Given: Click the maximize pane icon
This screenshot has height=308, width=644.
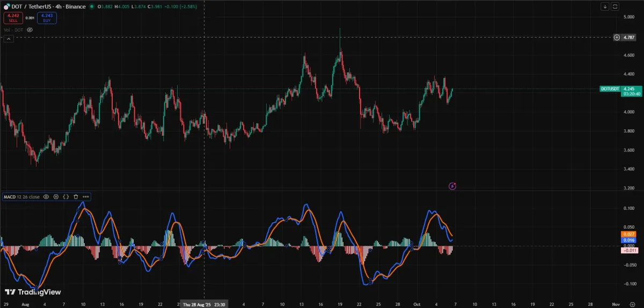Looking at the screenshot, I should (x=615, y=6).
